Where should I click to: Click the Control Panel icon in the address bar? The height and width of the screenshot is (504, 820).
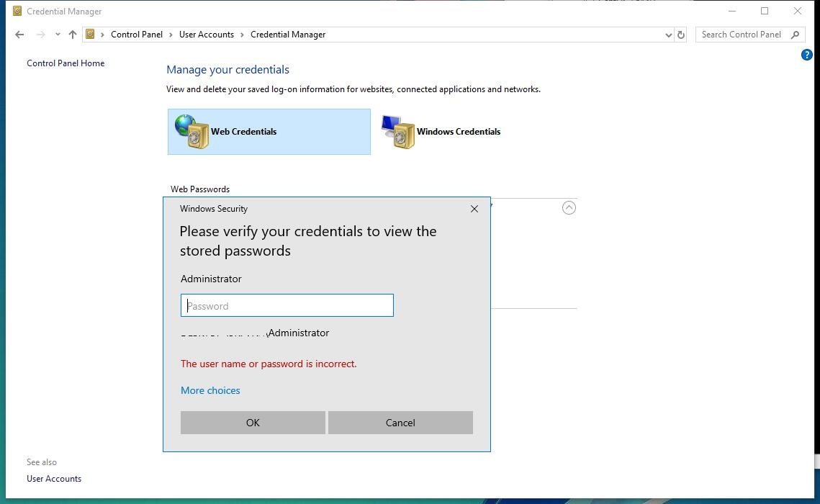coord(90,35)
